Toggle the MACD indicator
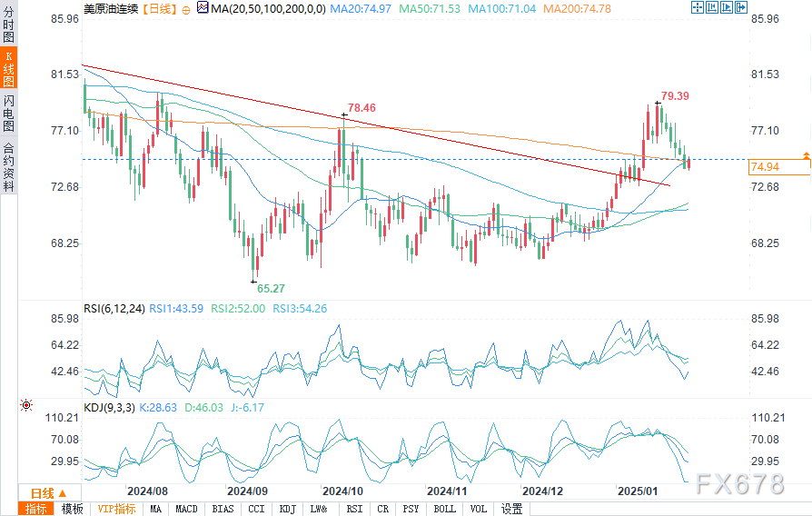The width and height of the screenshot is (812, 516). point(186,510)
